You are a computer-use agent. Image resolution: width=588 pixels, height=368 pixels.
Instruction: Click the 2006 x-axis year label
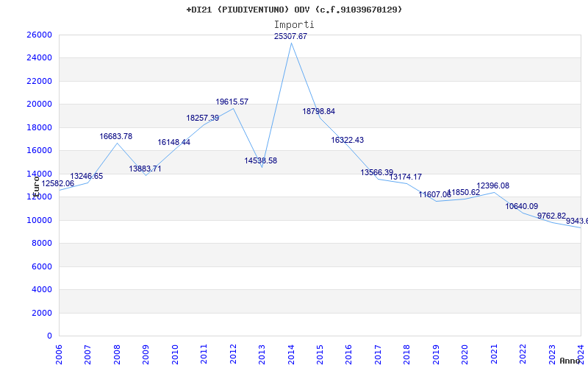pyautogui.click(x=59, y=355)
